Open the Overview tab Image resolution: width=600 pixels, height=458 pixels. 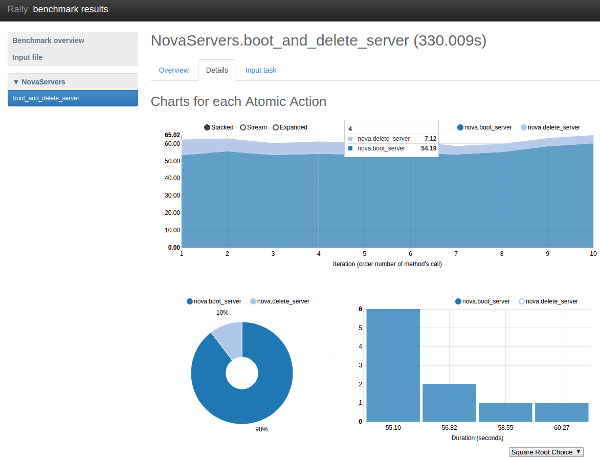[x=174, y=70]
